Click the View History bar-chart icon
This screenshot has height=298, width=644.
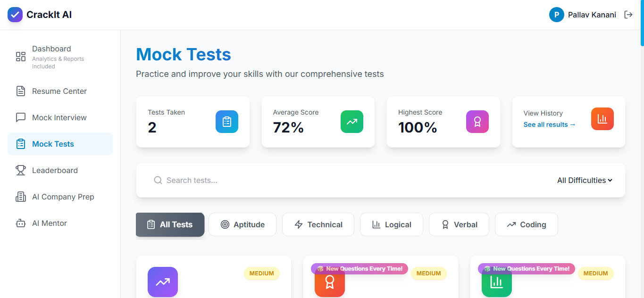pyautogui.click(x=602, y=118)
